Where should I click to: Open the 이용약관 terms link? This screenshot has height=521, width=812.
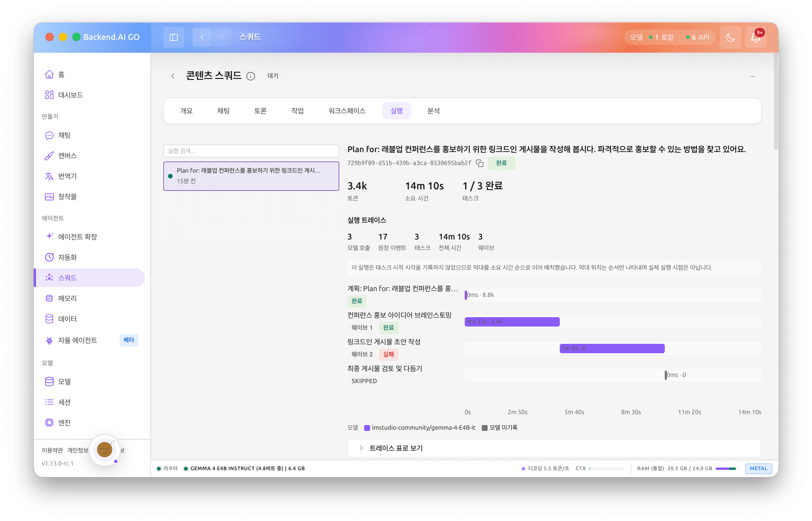(52, 450)
